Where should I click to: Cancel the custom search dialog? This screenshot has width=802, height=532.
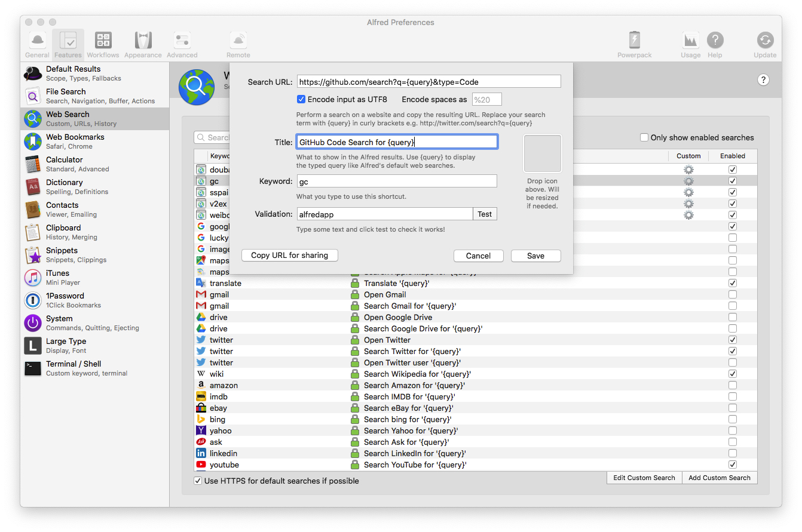pyautogui.click(x=478, y=256)
